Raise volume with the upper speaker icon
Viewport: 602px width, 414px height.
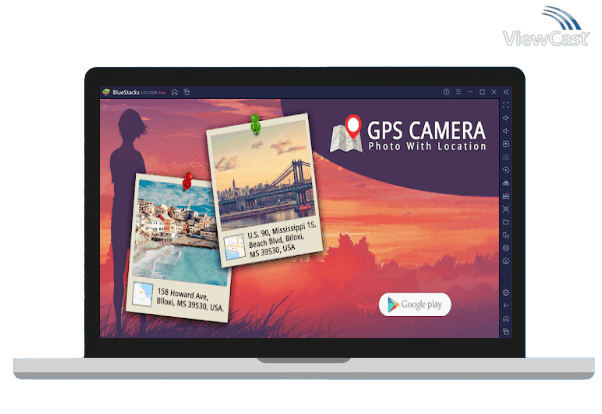pos(506,118)
